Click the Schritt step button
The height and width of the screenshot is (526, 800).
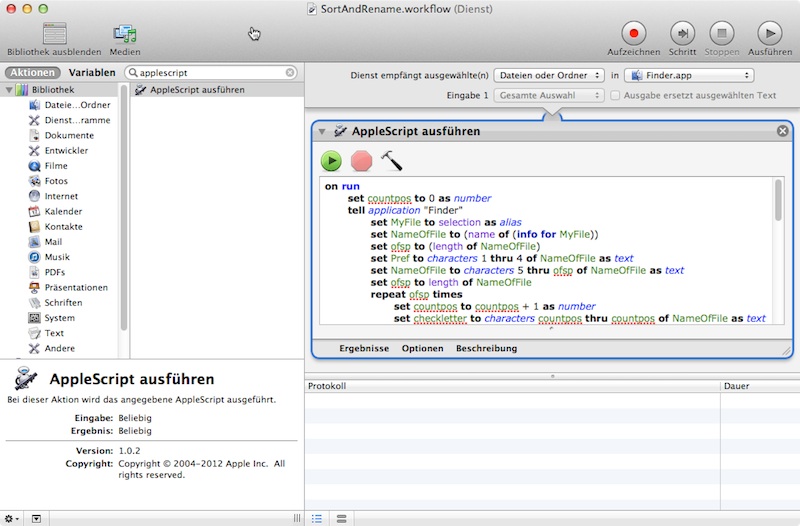[x=682, y=33]
